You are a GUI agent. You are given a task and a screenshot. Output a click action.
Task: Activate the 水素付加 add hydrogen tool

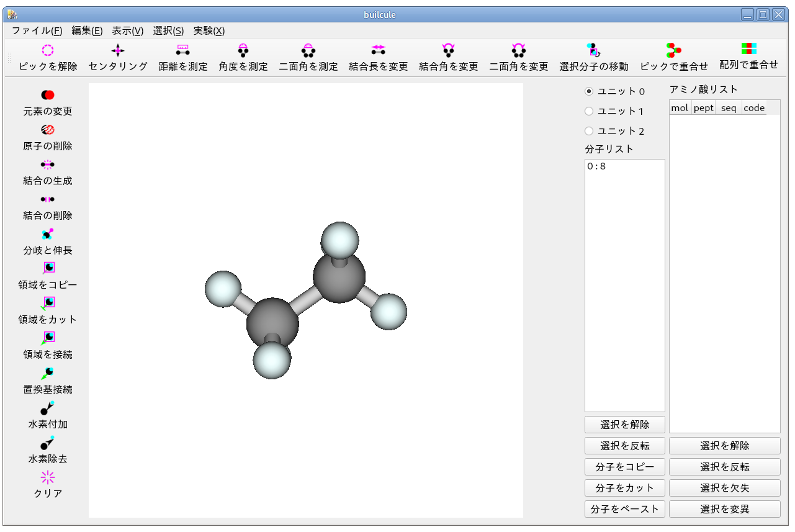(x=48, y=408)
